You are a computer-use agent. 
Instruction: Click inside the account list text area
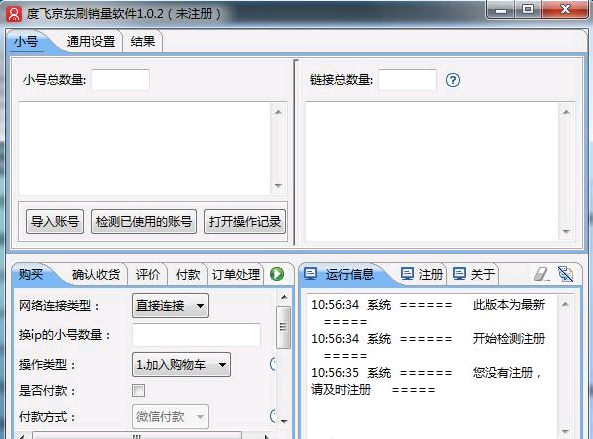(x=144, y=149)
